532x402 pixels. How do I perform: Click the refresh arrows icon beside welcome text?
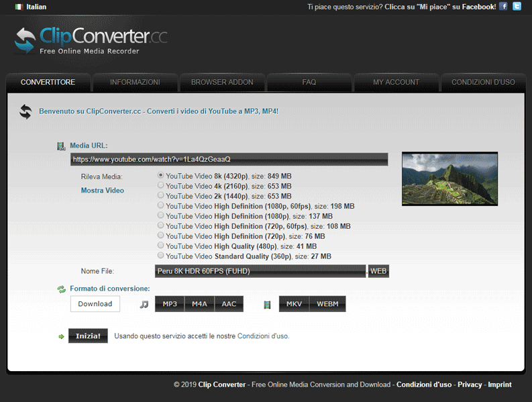pos(25,111)
